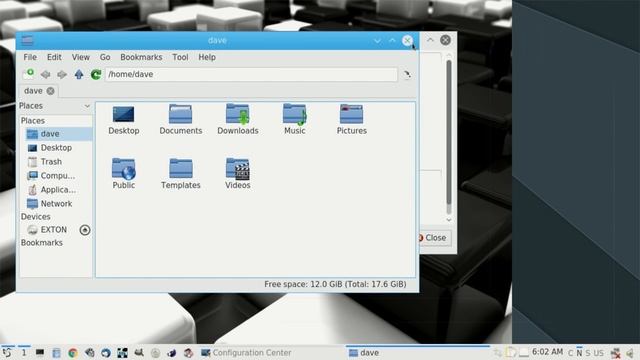This screenshot has width=640, height=360.
Task: Click Close button in background window
Action: pyautogui.click(x=435, y=238)
